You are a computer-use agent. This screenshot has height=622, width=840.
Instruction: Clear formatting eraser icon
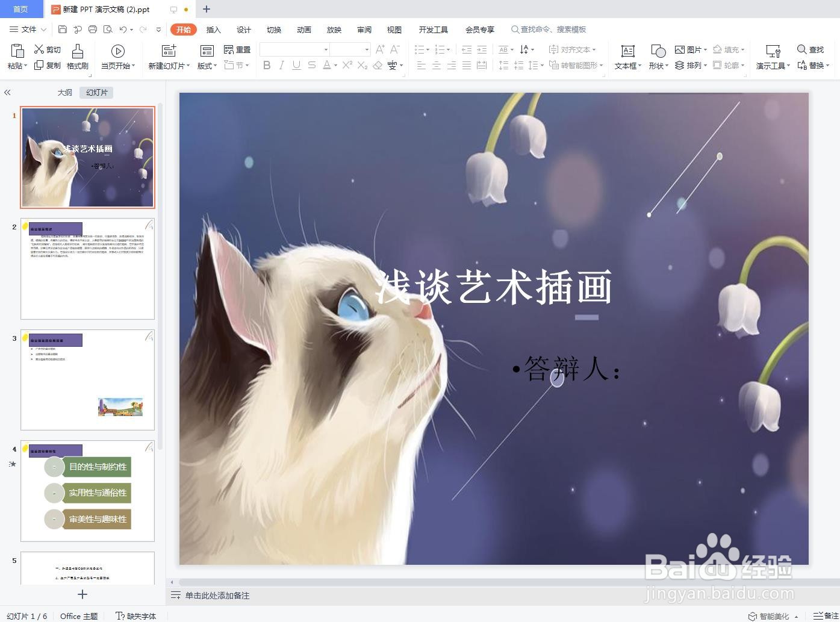click(x=378, y=65)
